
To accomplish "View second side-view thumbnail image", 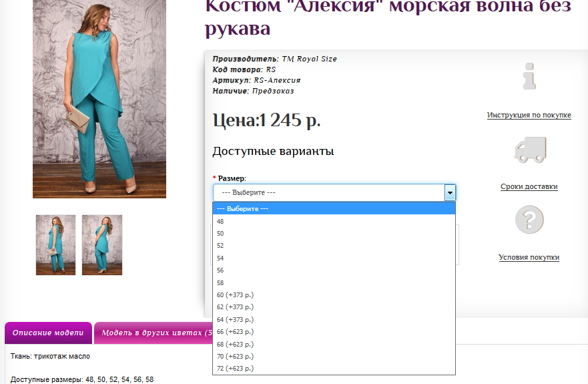I will (102, 244).
